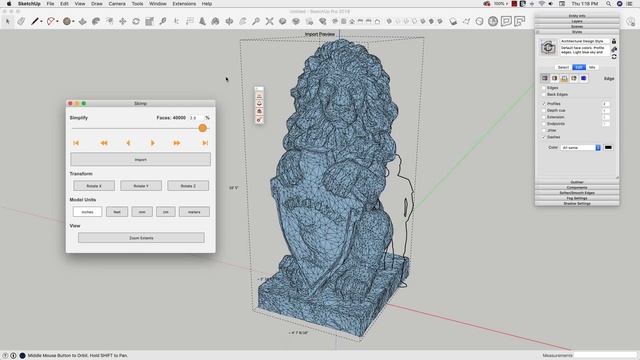This screenshot has height=360, width=640.
Task: Open the Face settings icon in Styles
Action: 555,78
